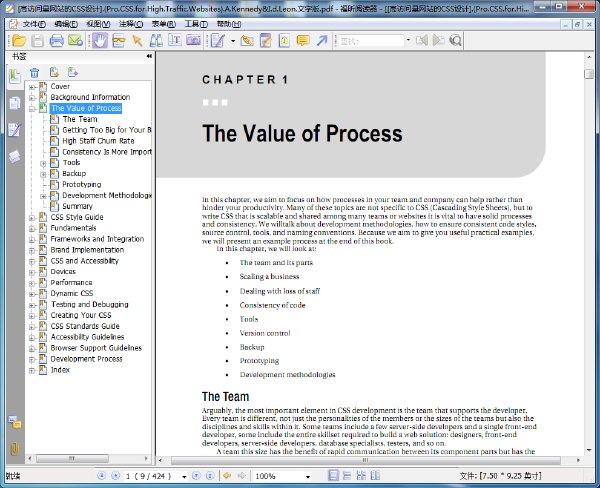Image resolution: width=600 pixels, height=488 pixels.
Task: Click the bookmark export arrow icon
Action: pos(72,72)
